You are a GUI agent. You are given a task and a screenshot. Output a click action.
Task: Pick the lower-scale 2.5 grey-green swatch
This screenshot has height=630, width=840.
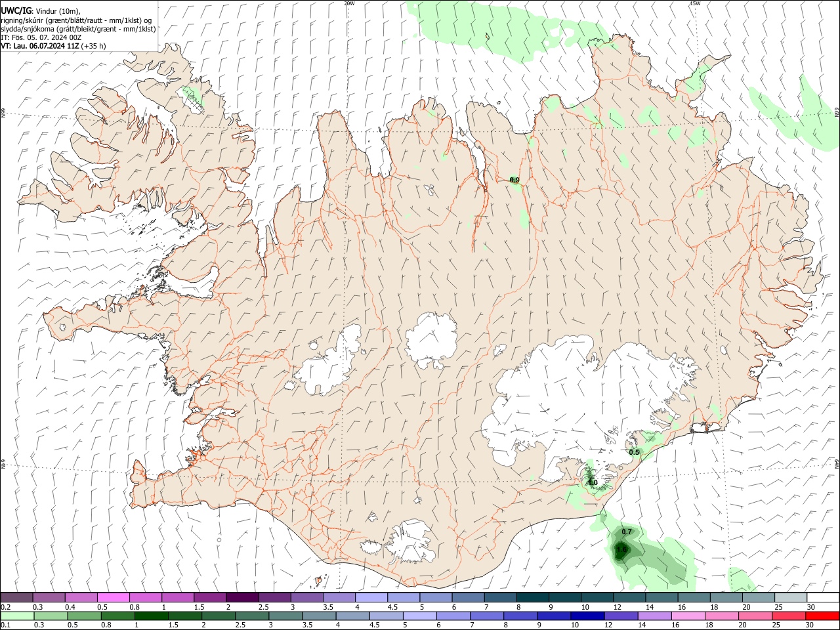(x=251, y=616)
